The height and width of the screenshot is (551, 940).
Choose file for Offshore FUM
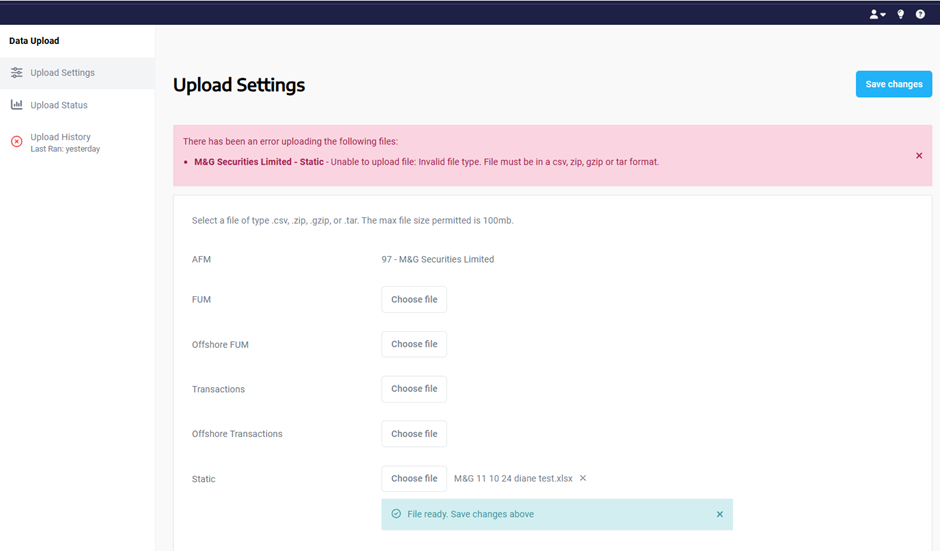[414, 344]
